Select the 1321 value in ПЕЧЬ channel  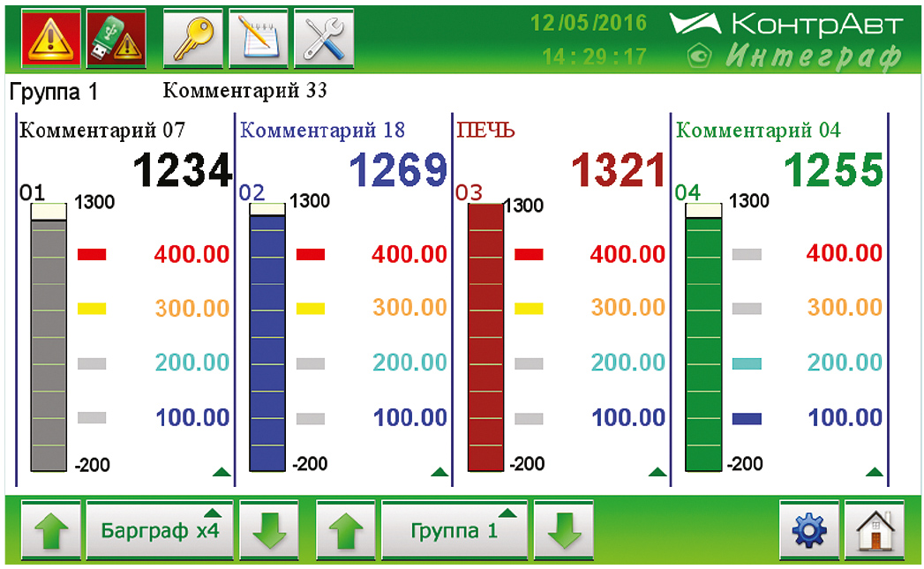(x=618, y=170)
